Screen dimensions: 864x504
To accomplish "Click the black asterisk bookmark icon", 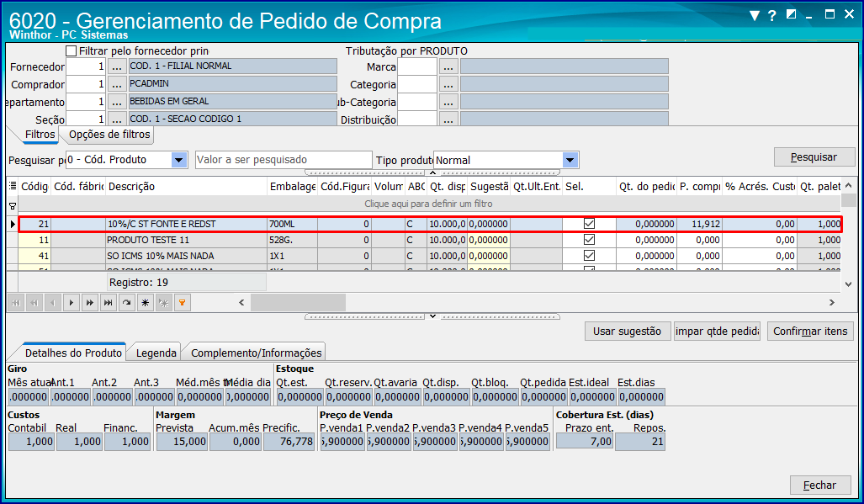I will tap(146, 302).
